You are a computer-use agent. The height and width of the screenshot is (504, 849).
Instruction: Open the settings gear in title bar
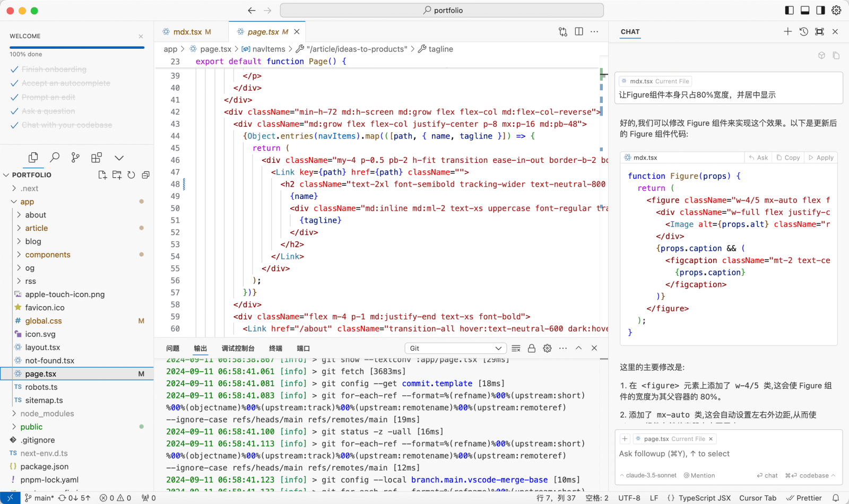[x=836, y=10]
